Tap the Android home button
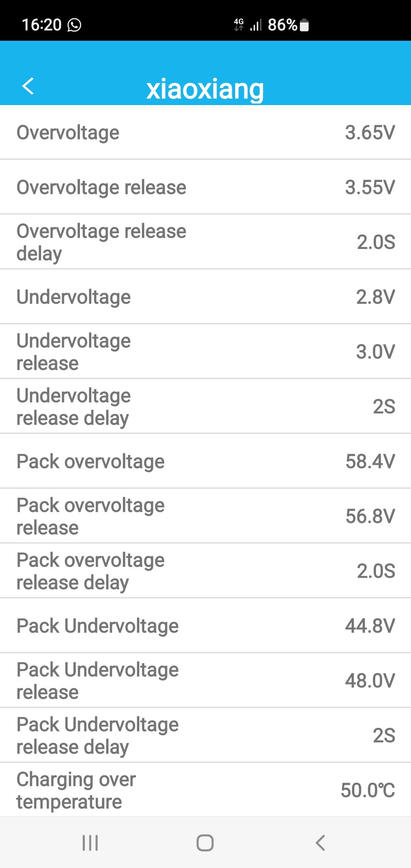 [x=205, y=842]
